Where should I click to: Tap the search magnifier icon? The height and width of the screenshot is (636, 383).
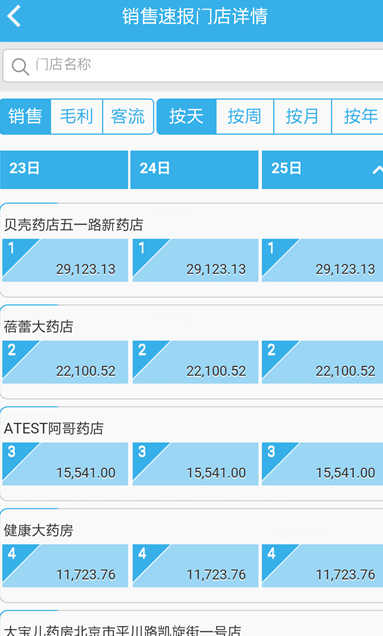(20, 67)
